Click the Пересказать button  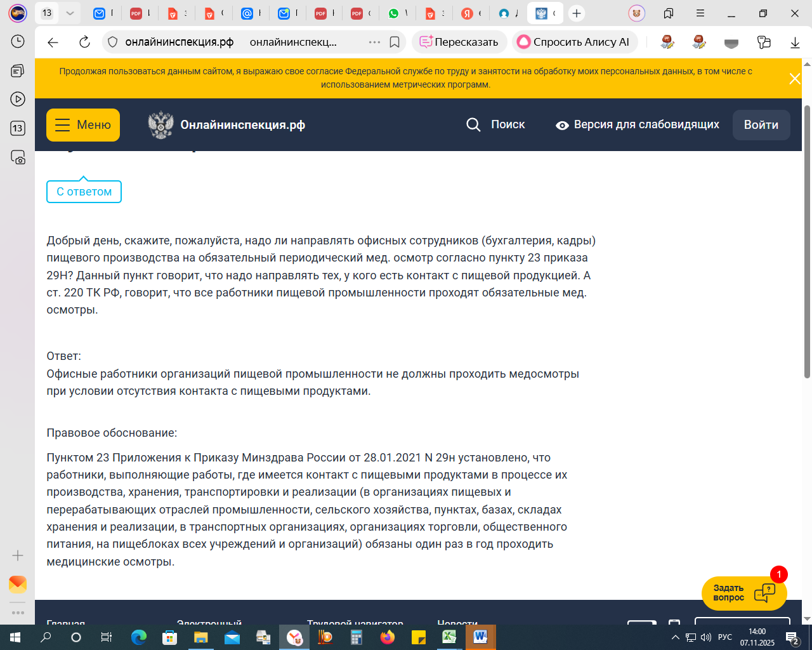pyautogui.click(x=459, y=43)
